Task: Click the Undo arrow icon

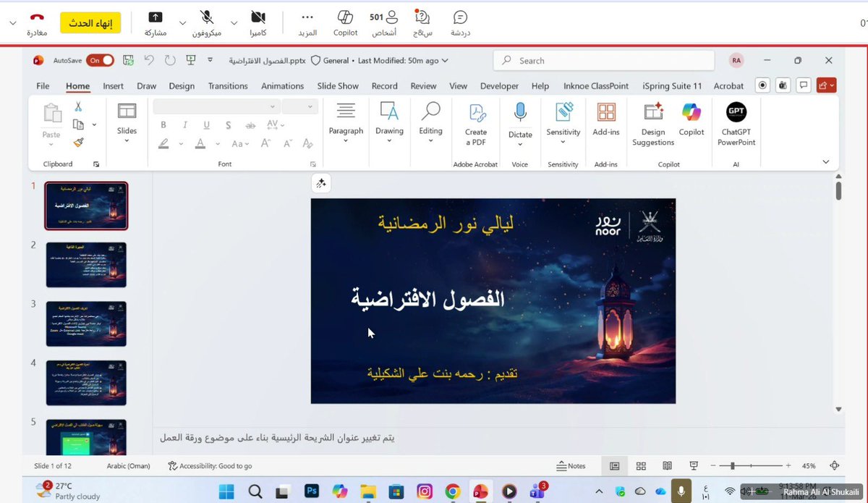Action: click(x=149, y=61)
